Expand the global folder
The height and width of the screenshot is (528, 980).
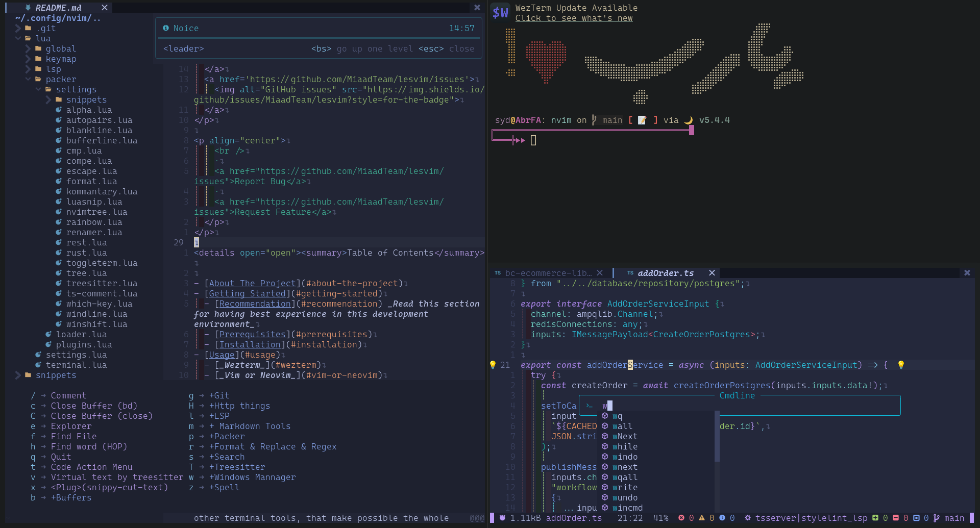tap(28, 48)
